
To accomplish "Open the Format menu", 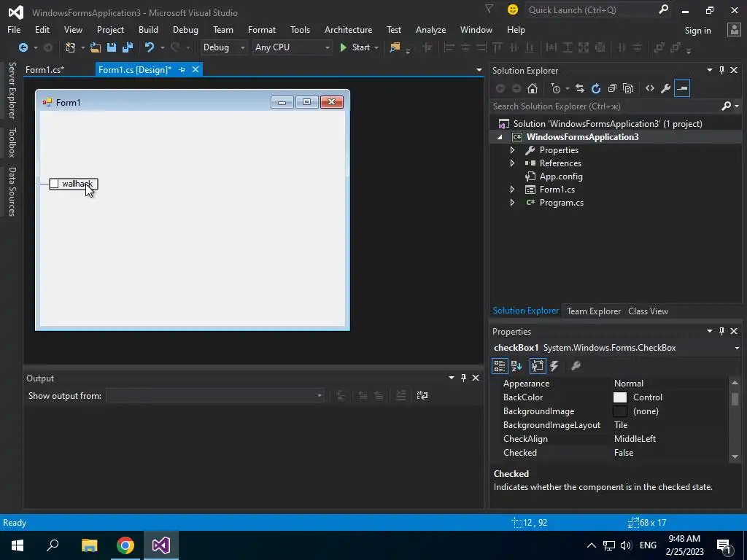I will pyautogui.click(x=262, y=30).
